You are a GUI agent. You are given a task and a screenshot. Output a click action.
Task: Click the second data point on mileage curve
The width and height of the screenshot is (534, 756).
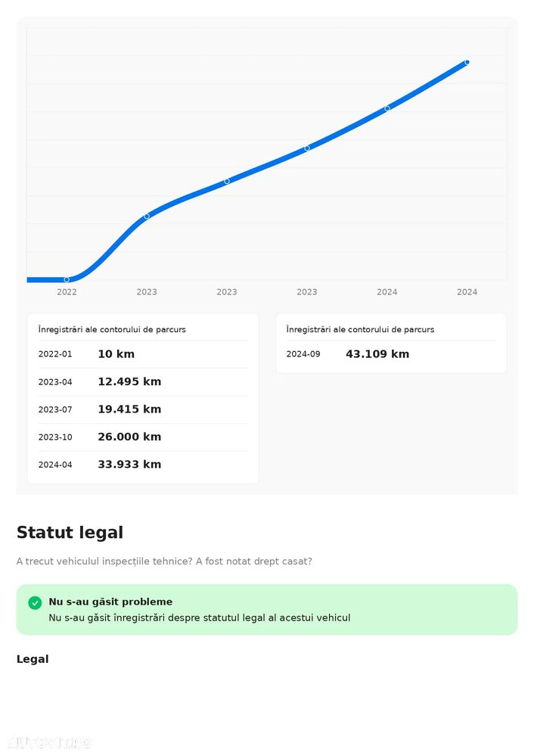(x=147, y=216)
